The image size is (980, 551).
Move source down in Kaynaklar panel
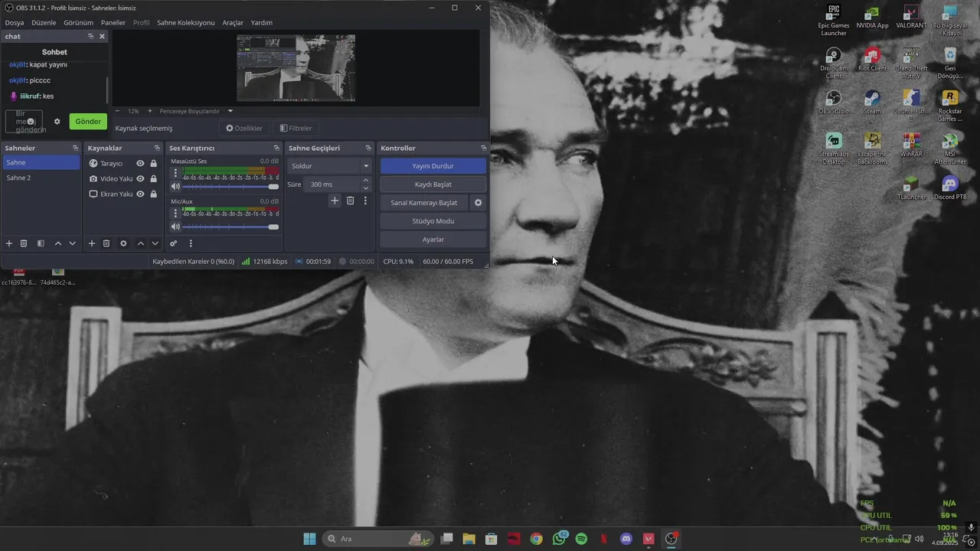point(155,243)
